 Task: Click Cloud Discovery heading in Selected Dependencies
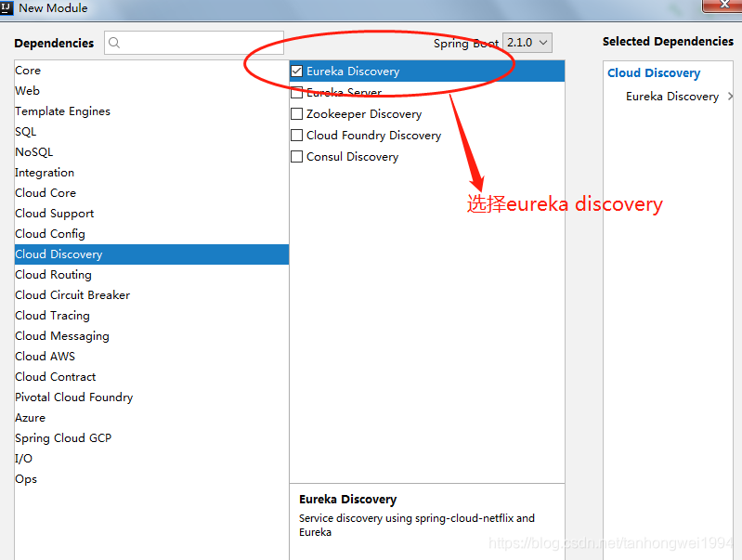point(654,72)
